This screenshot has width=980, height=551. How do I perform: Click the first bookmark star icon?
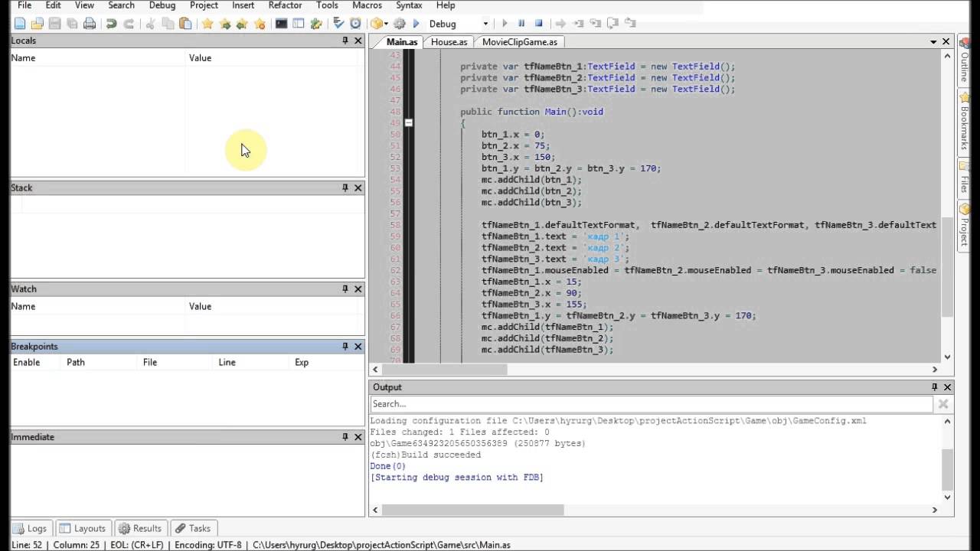click(207, 24)
